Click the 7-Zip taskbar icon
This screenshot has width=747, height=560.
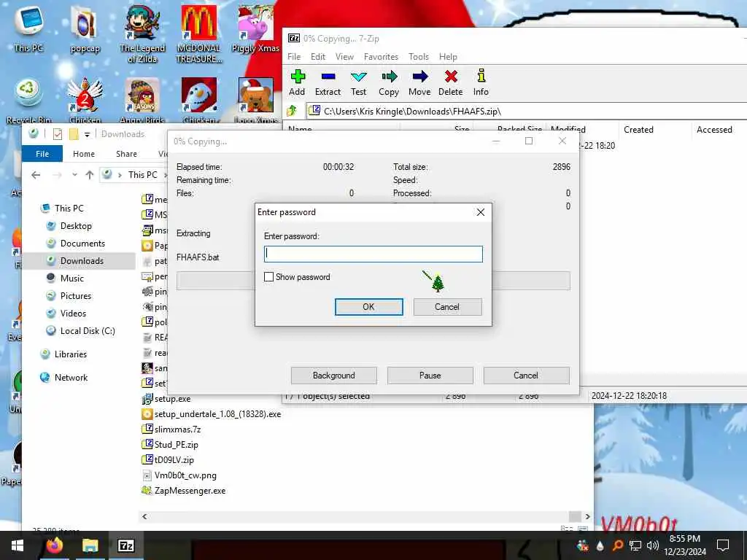125,545
